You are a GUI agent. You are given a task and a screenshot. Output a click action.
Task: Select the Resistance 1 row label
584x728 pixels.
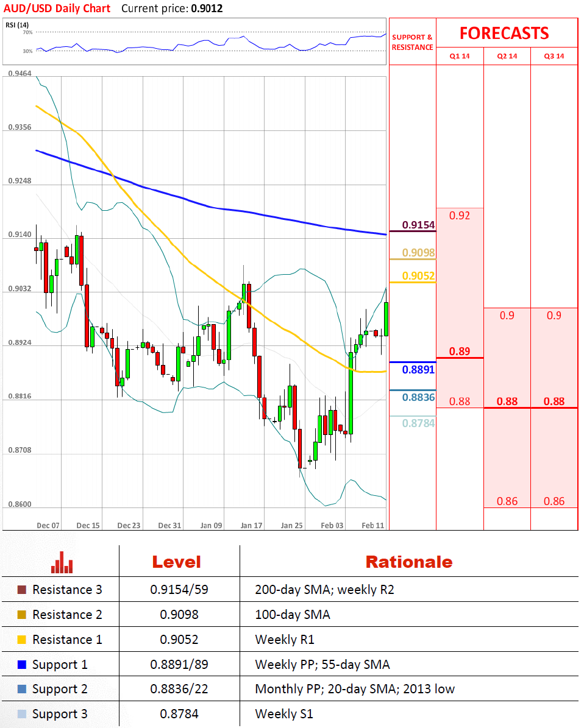[x=68, y=640]
